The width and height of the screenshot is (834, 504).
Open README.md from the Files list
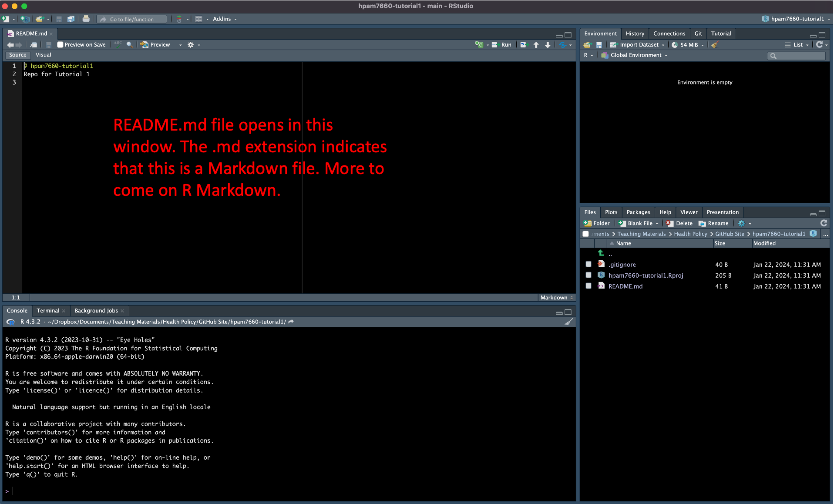pos(625,286)
